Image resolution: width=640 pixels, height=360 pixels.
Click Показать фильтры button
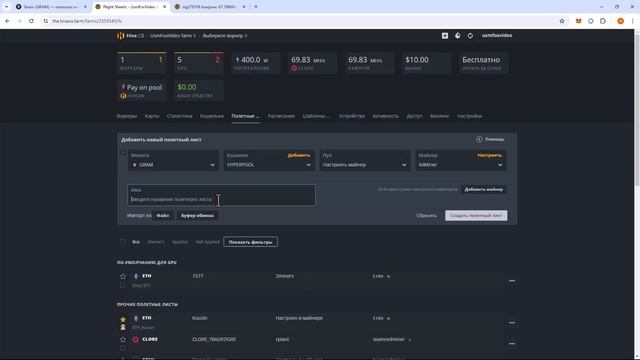point(251,242)
